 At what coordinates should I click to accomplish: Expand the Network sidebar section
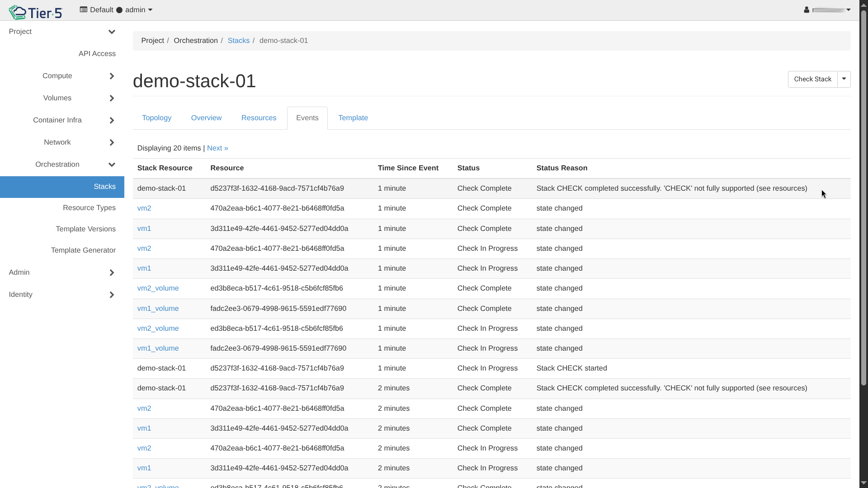[112, 142]
